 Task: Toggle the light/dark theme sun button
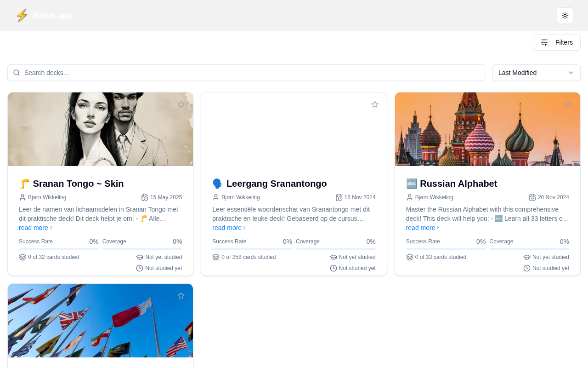(565, 16)
